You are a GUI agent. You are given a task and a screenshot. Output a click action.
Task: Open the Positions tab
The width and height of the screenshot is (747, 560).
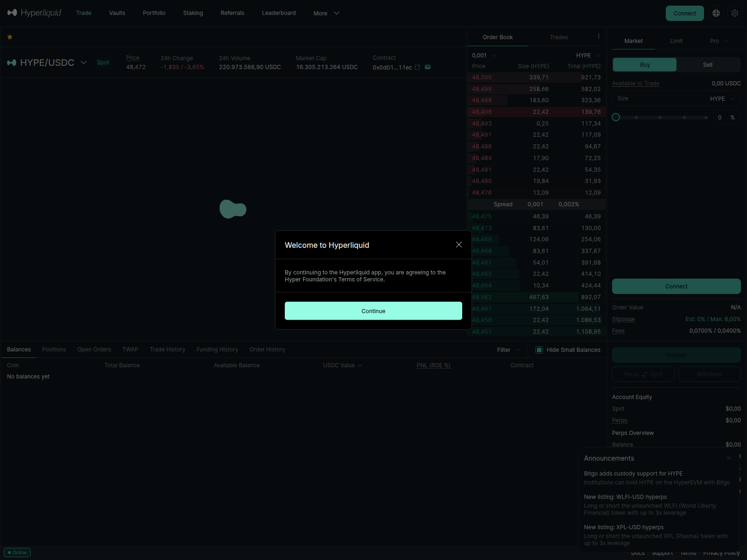(54, 350)
